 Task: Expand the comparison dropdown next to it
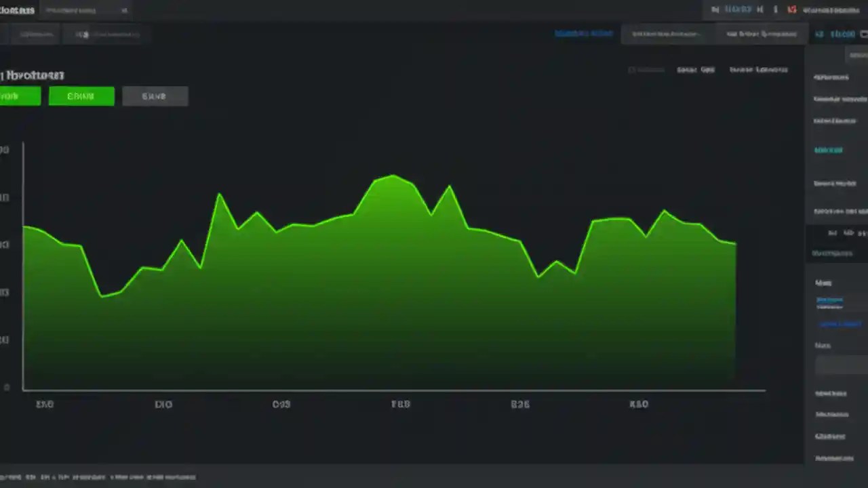coord(761,34)
